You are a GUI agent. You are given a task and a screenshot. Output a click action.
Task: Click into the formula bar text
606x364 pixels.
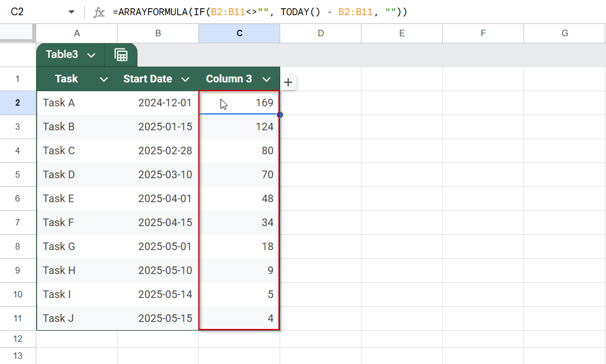click(260, 12)
